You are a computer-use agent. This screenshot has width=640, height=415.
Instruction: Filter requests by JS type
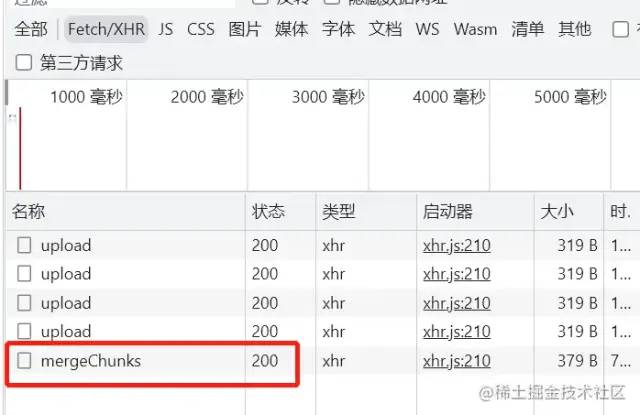(x=166, y=29)
